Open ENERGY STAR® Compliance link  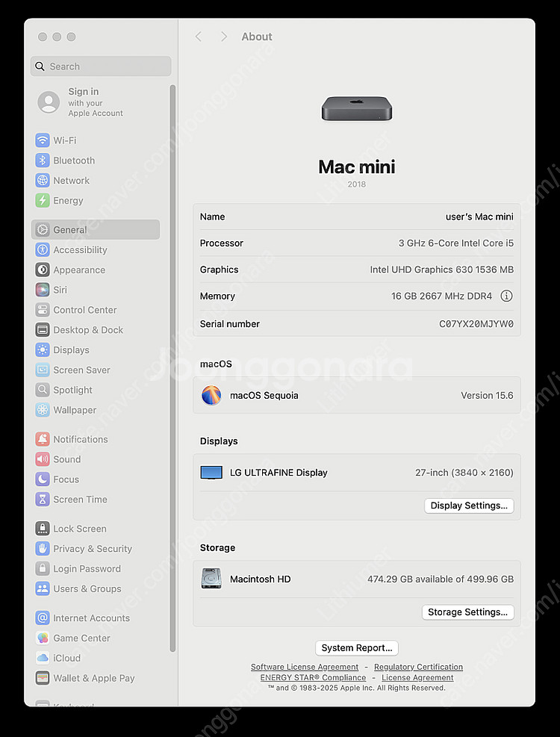(313, 677)
